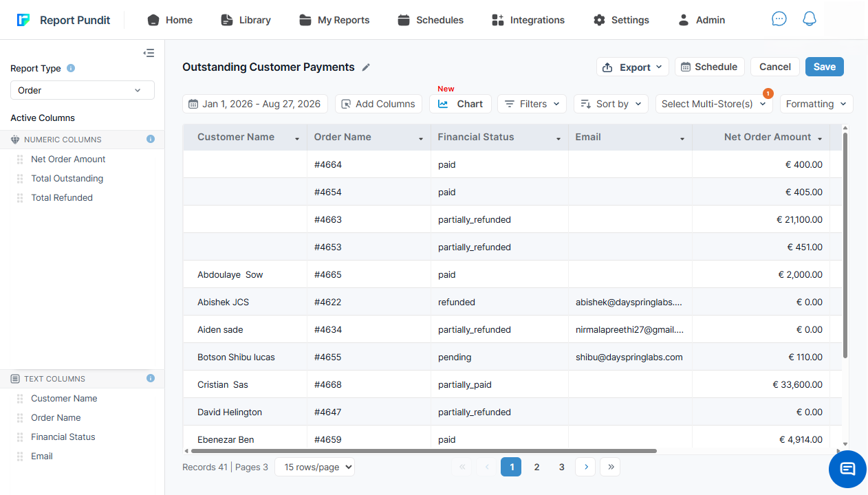Collapse the left sidebar panel
Screen dimensions: 868x495
coord(149,53)
